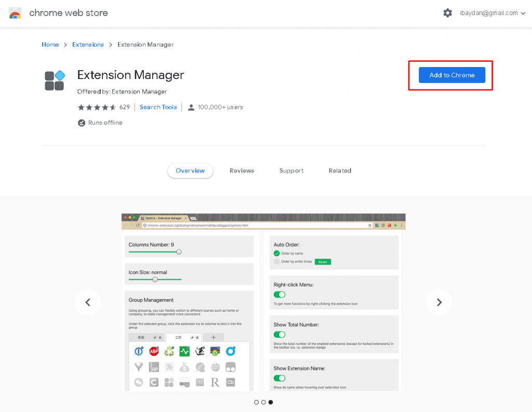Click the Extension Manager offered-by text
This screenshot has height=412, width=532.
(122, 91)
